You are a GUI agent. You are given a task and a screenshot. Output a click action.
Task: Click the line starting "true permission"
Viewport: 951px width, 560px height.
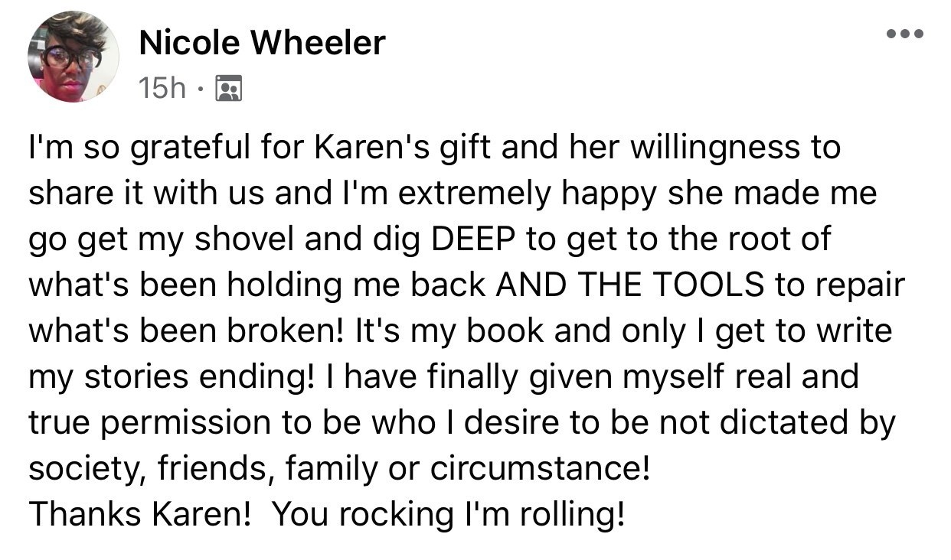click(462, 423)
